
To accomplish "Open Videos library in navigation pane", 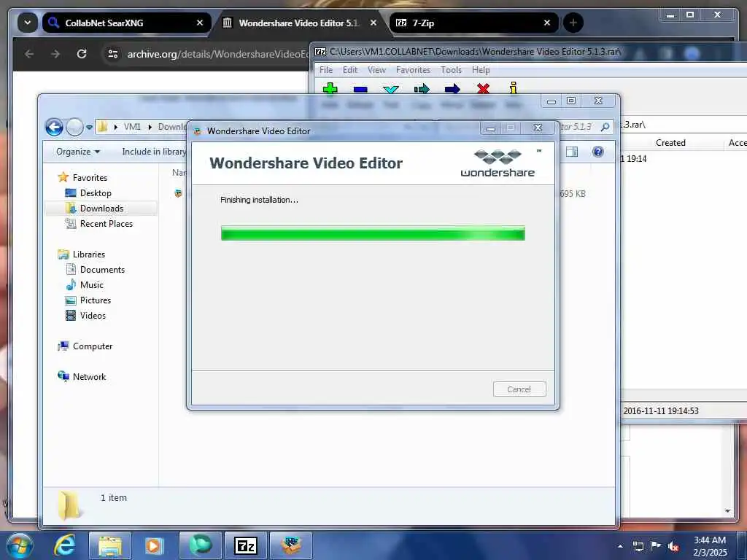I will [x=93, y=315].
